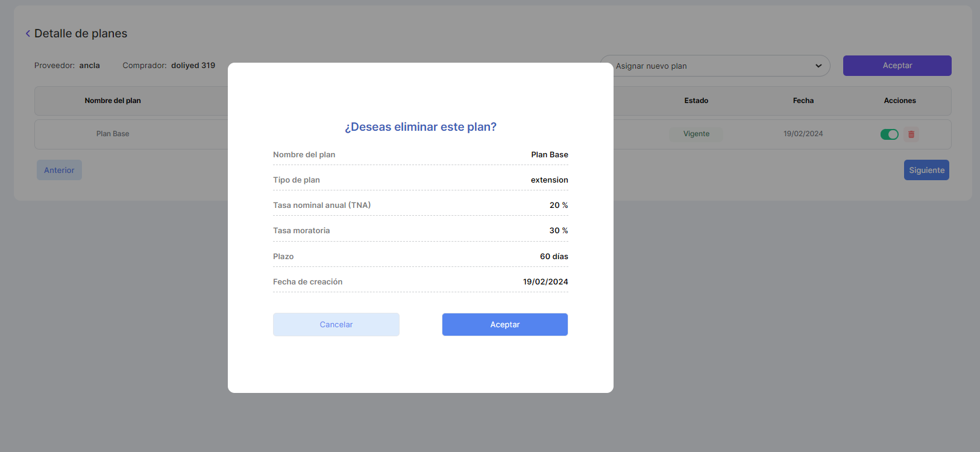Toggle the Plan Base active switch
The image size is (980, 452).
[889, 134]
